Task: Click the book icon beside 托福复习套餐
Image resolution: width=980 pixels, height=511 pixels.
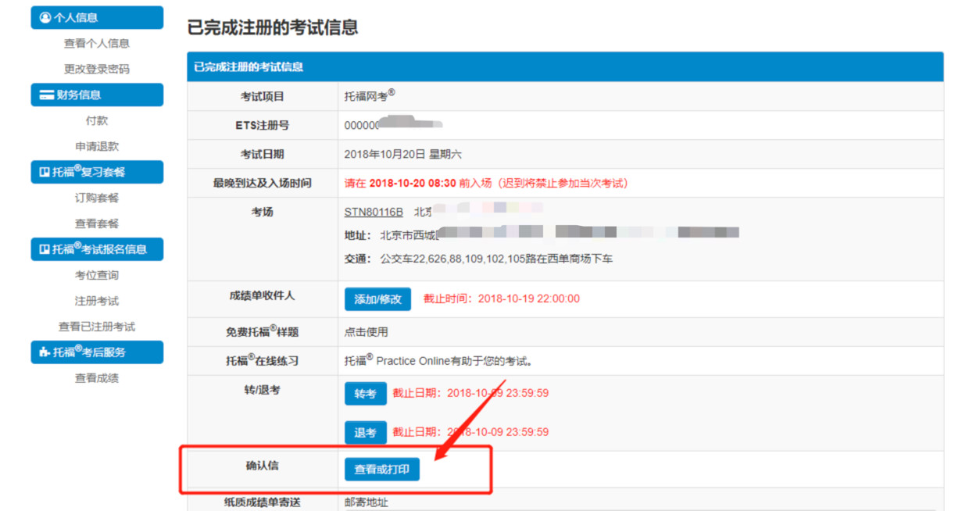Action: coord(45,172)
